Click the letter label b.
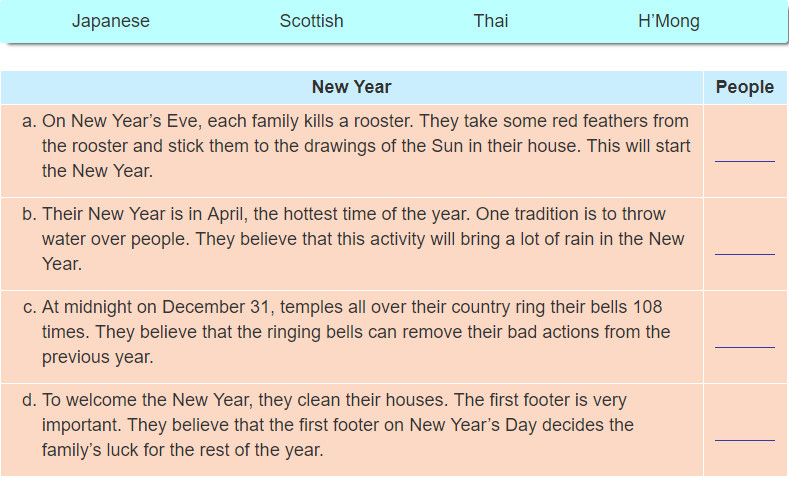789x478 pixels. 29,214
